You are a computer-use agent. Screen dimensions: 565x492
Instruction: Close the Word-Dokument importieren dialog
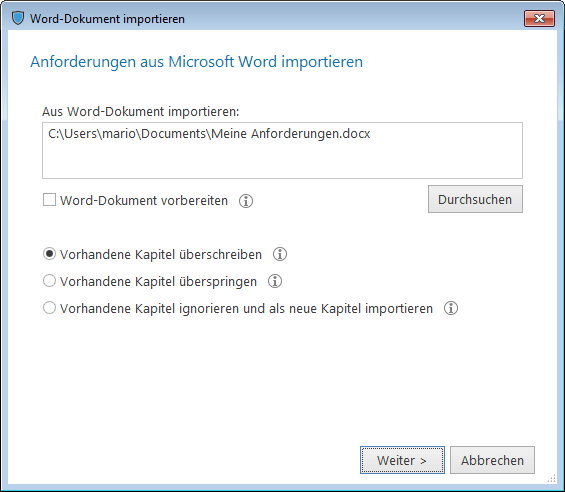539,18
